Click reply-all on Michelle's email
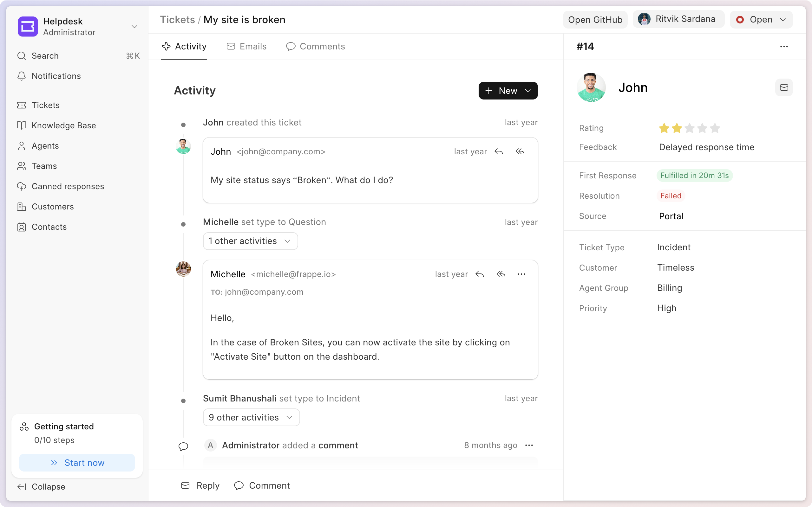The height and width of the screenshot is (507, 812). pyautogui.click(x=501, y=274)
